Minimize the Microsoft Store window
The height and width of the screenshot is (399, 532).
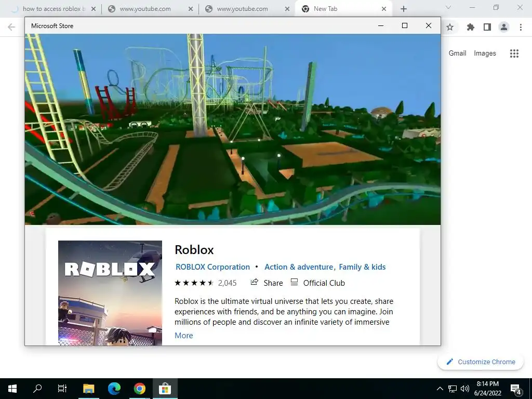click(x=381, y=25)
